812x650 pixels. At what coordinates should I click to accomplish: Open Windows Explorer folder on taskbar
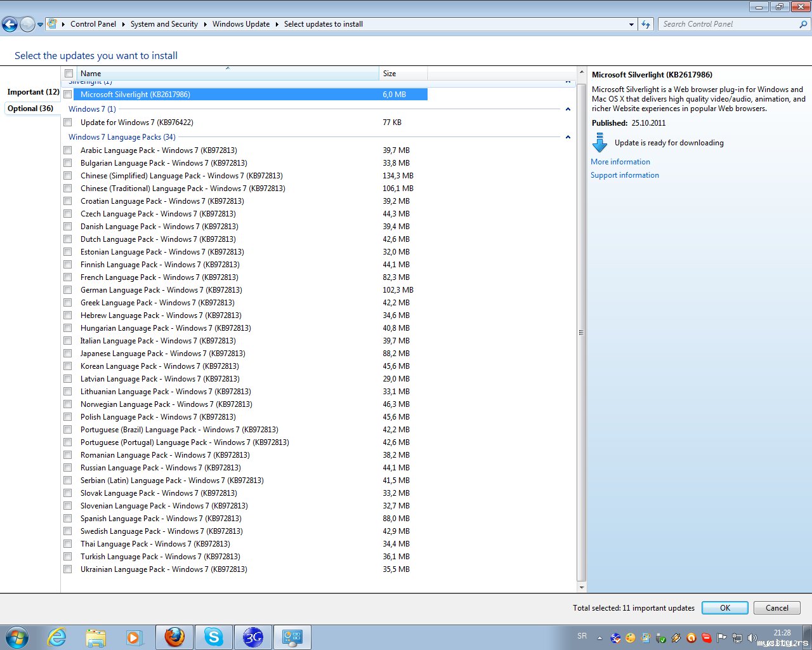96,637
